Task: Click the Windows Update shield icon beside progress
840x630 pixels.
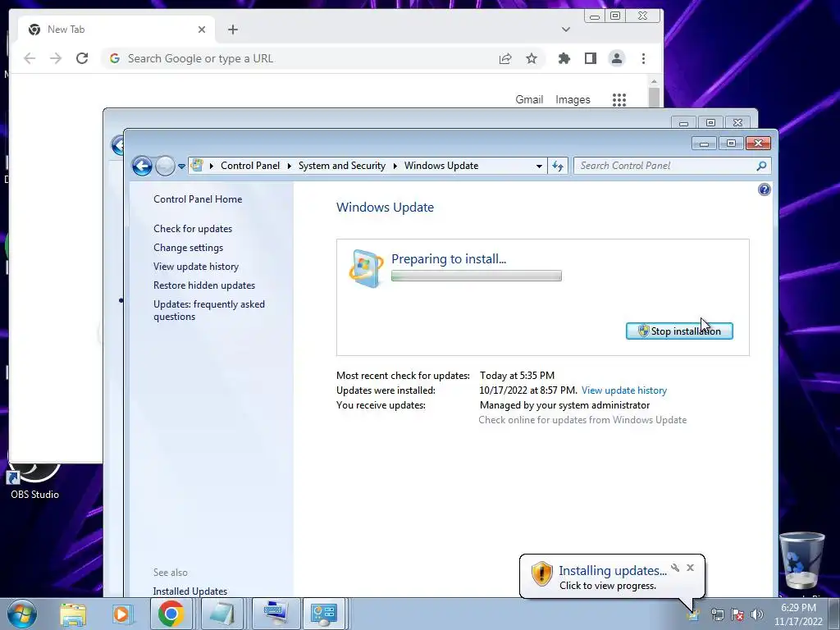Action: [367, 268]
